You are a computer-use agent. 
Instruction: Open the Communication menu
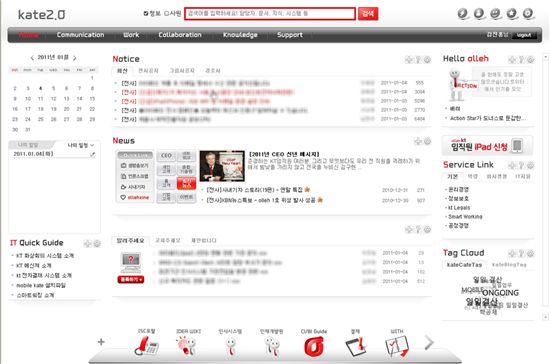(x=80, y=35)
